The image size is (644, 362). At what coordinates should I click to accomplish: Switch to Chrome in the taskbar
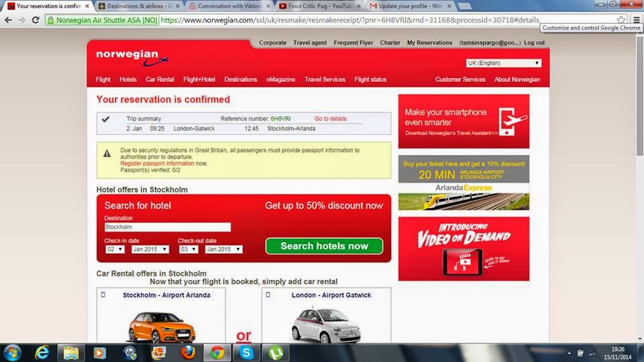click(217, 353)
